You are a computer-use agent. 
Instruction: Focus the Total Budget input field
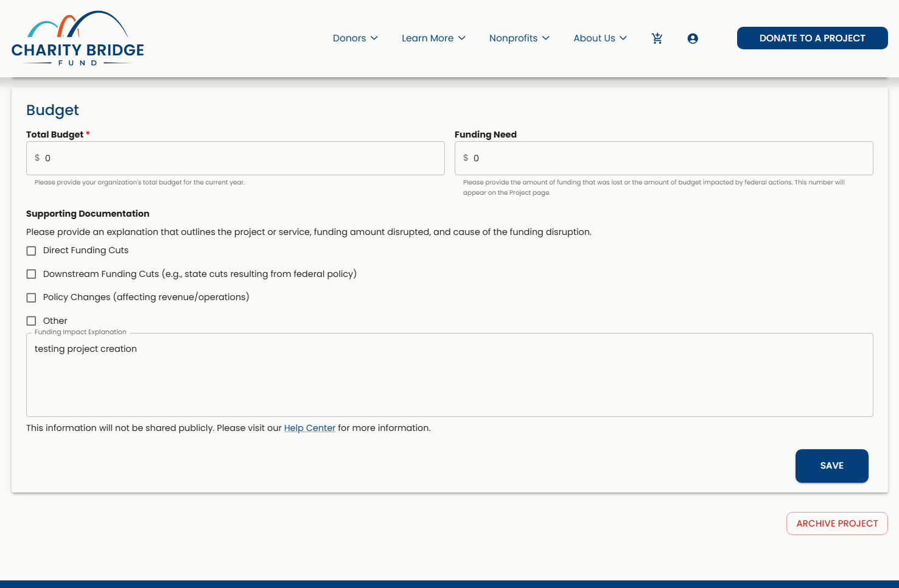pos(236,158)
